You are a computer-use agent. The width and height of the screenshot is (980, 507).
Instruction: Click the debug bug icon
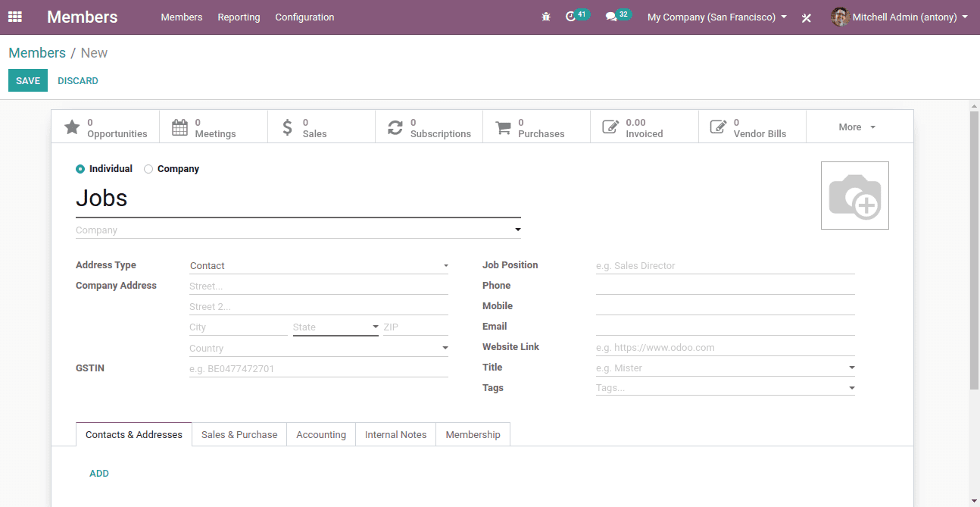pos(546,17)
